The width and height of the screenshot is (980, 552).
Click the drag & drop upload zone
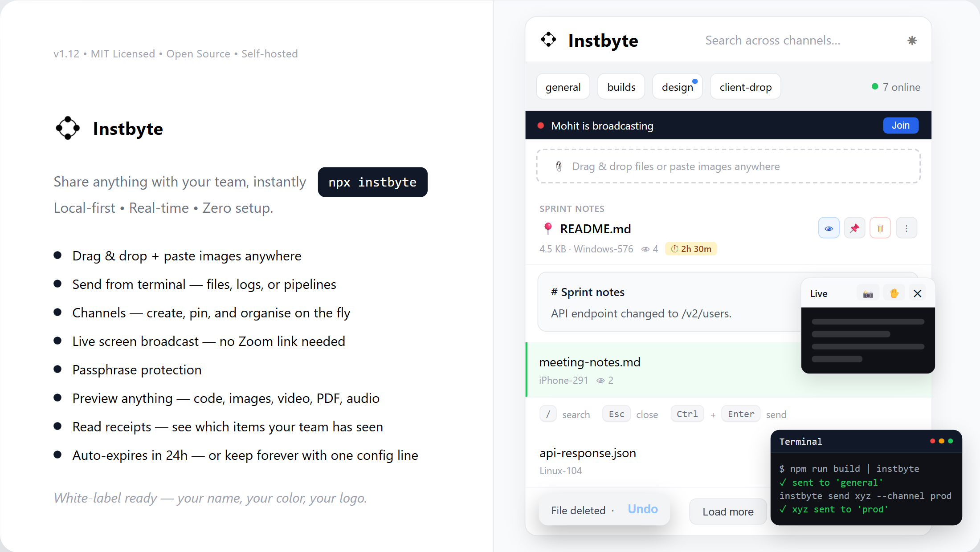(x=728, y=166)
